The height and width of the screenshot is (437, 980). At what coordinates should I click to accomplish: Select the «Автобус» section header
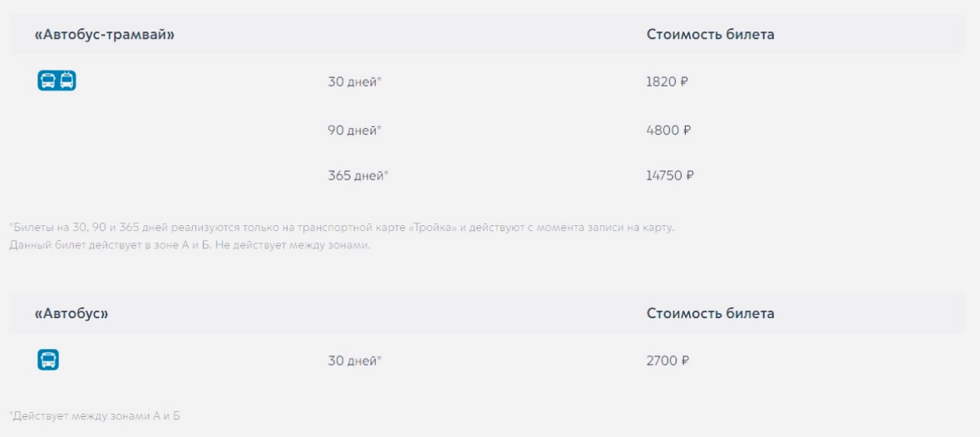click(71, 313)
